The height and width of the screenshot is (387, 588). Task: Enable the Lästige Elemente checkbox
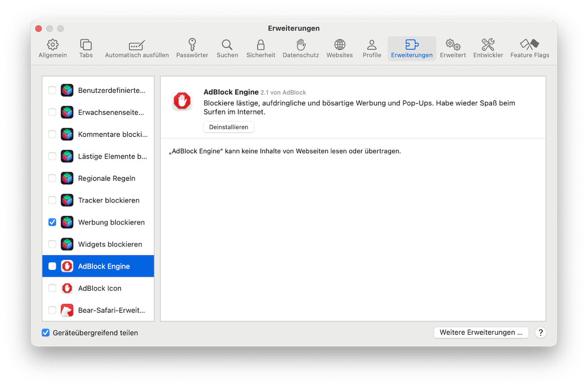(x=52, y=156)
